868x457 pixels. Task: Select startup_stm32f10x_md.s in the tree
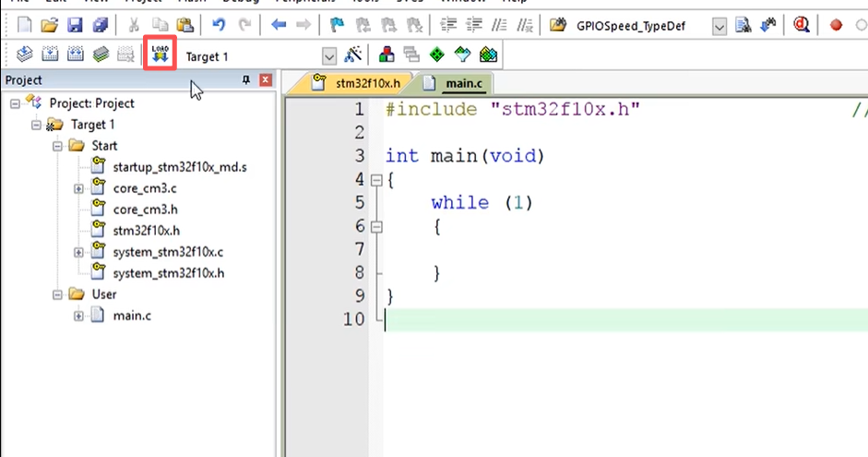point(180,167)
